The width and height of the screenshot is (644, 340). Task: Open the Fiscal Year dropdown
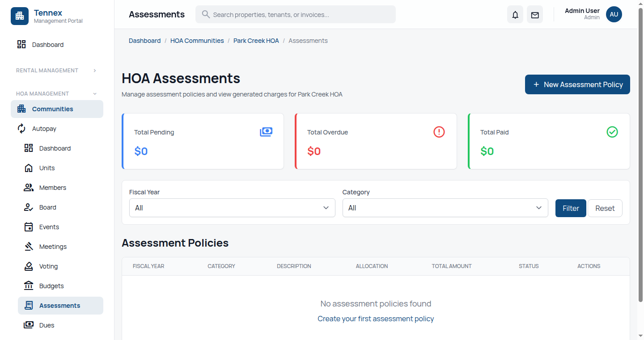[x=232, y=208]
